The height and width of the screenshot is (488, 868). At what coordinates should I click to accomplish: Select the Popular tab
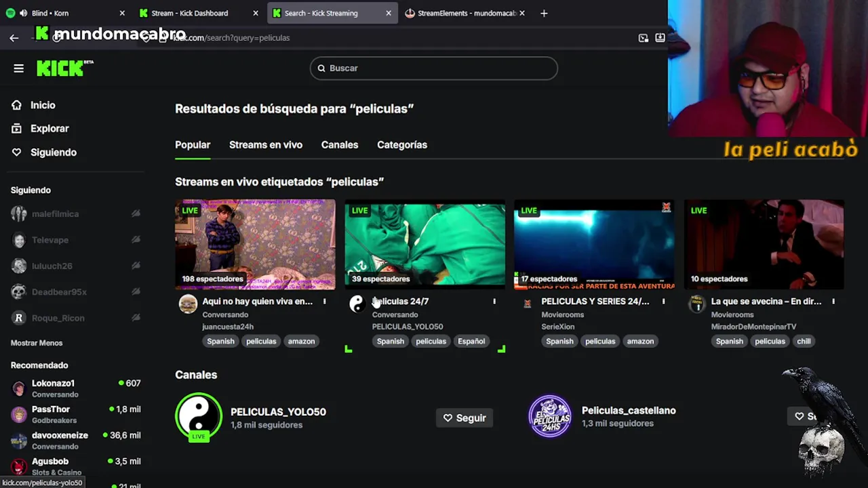[x=193, y=145]
